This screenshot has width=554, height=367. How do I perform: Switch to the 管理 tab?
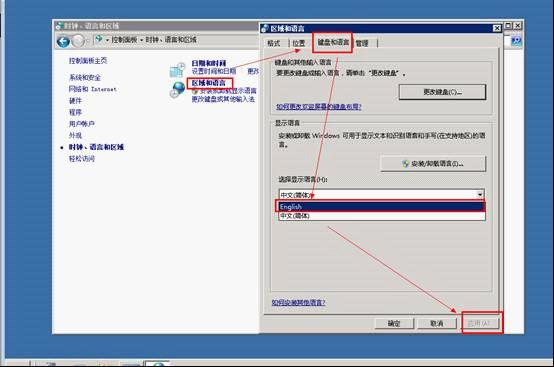pyautogui.click(x=362, y=43)
